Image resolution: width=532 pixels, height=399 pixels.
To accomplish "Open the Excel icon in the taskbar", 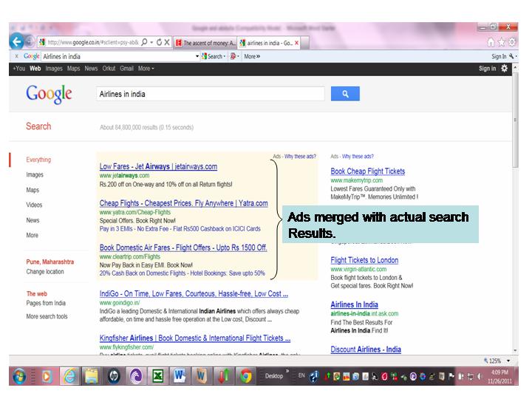I will (157, 376).
